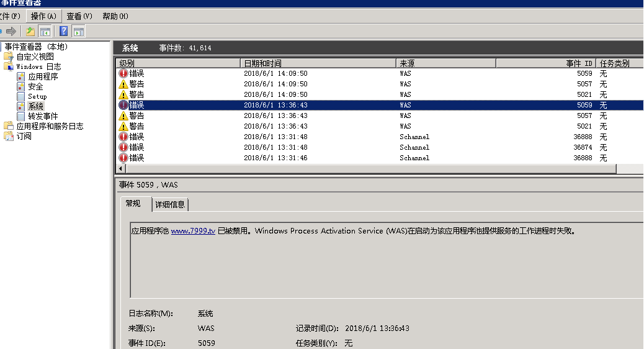Click error icon of selected 13:36:43 row

tap(123, 105)
